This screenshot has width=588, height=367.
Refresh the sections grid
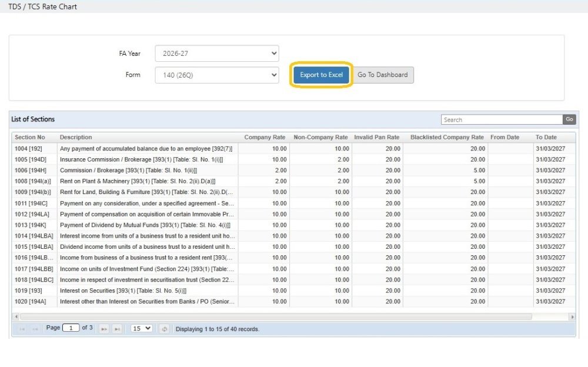click(x=164, y=329)
